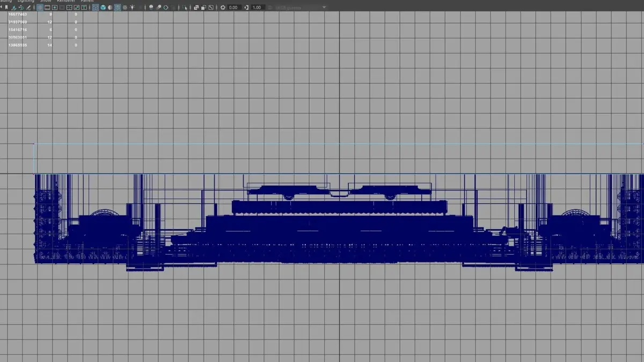Select the grease pencil tool icon
Viewport: 644px width, 362px height.
tap(28, 8)
